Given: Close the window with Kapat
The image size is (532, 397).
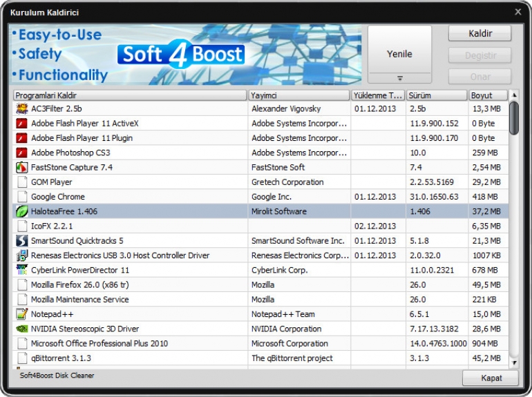Looking at the screenshot, I should click(491, 378).
